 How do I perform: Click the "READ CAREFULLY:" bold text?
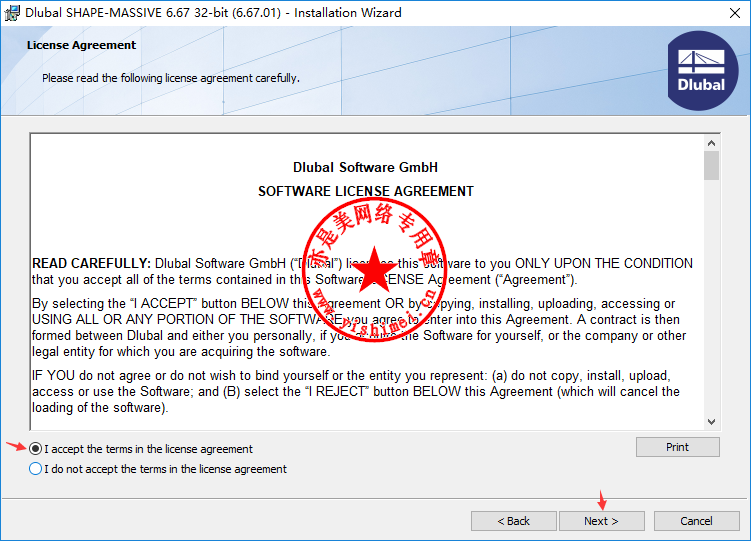(91, 264)
